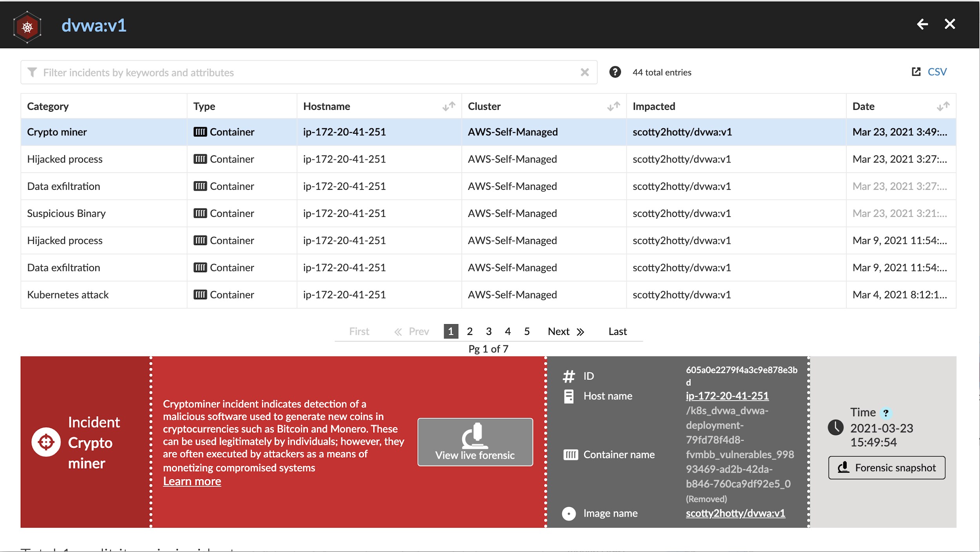Screen dimensions: 980x552
Task: Go to page 3 of incidents
Action: pos(489,332)
